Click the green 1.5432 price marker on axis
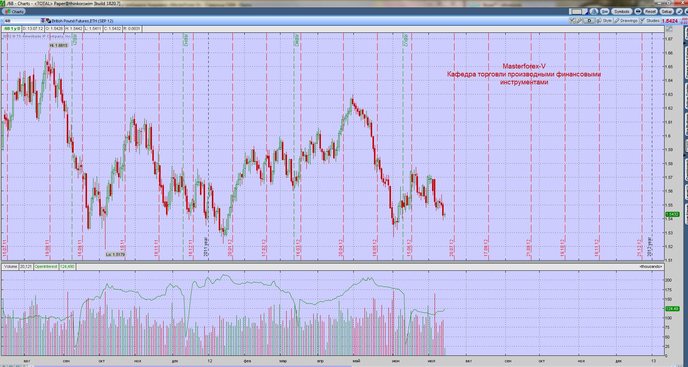 point(672,214)
